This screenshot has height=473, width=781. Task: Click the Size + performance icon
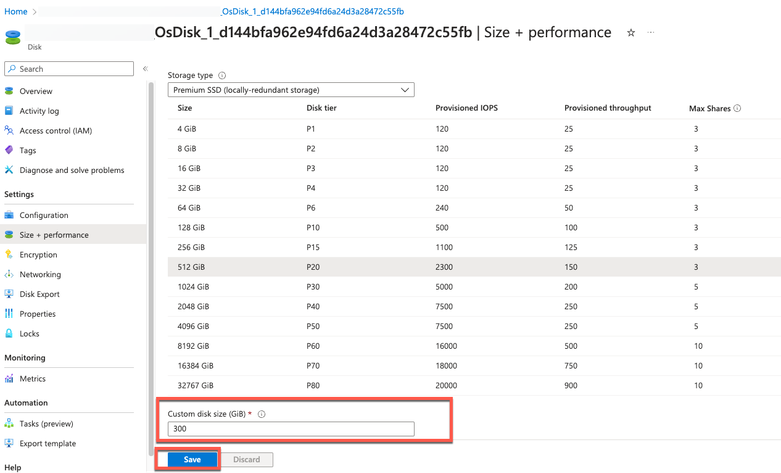[x=9, y=235]
